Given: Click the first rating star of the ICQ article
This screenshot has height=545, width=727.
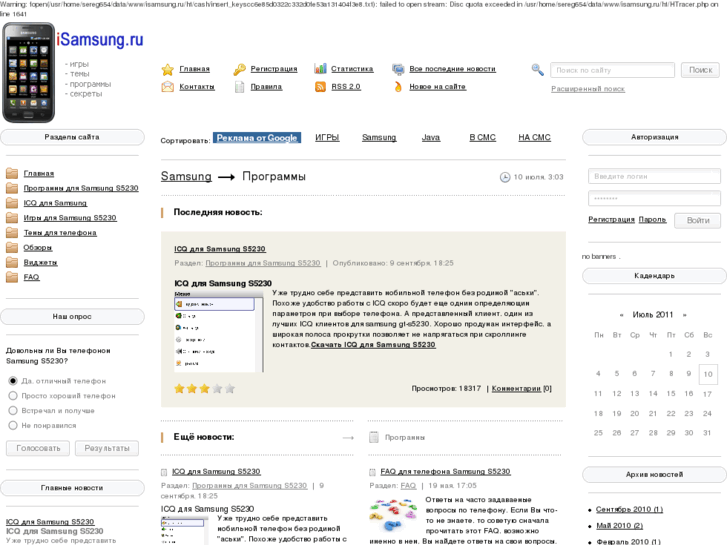Looking at the screenshot, I should click(179, 389).
